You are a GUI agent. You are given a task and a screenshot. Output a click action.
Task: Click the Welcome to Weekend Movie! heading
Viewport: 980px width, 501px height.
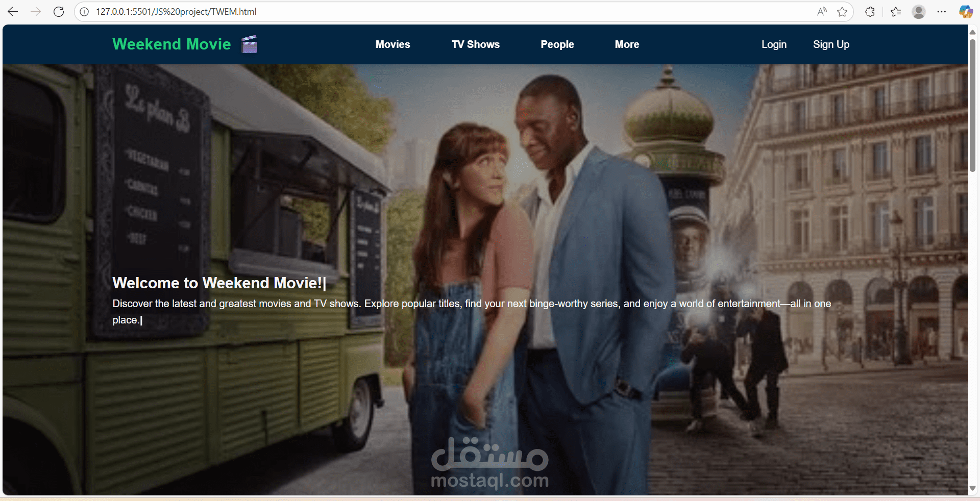219,283
